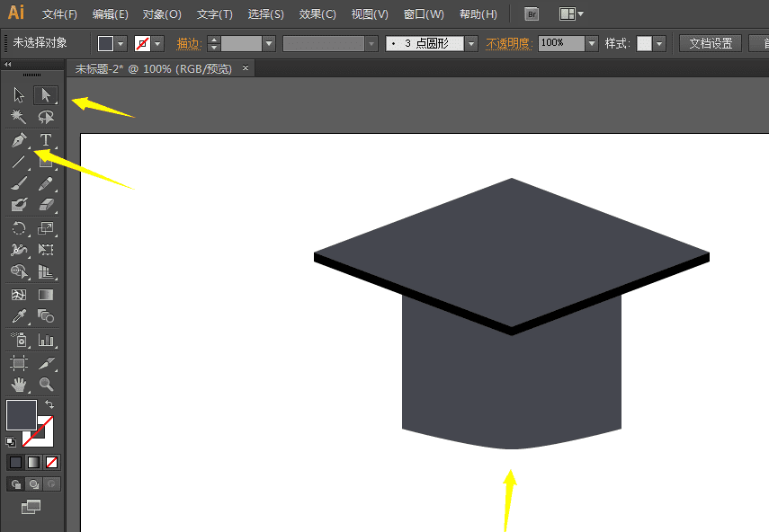This screenshot has height=532, width=769.
Task: Activate the Eyedropper tool
Action: tap(19, 316)
